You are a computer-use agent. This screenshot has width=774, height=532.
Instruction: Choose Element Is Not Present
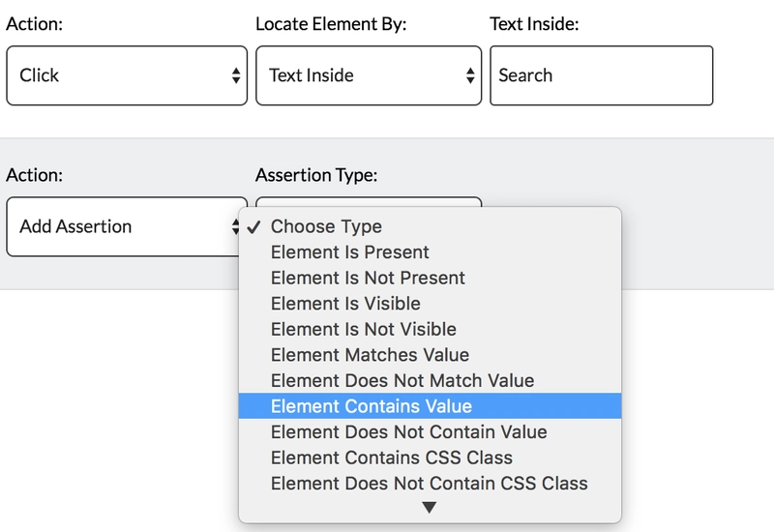[x=430, y=278]
